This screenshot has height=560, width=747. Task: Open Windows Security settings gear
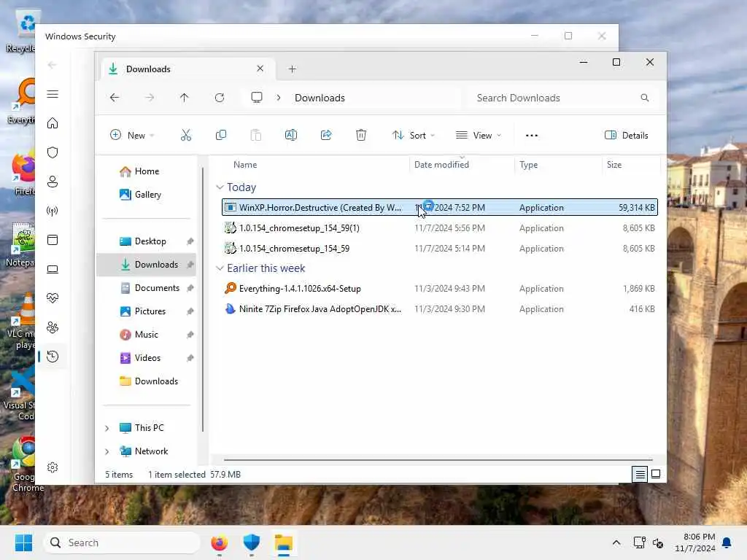click(x=53, y=467)
